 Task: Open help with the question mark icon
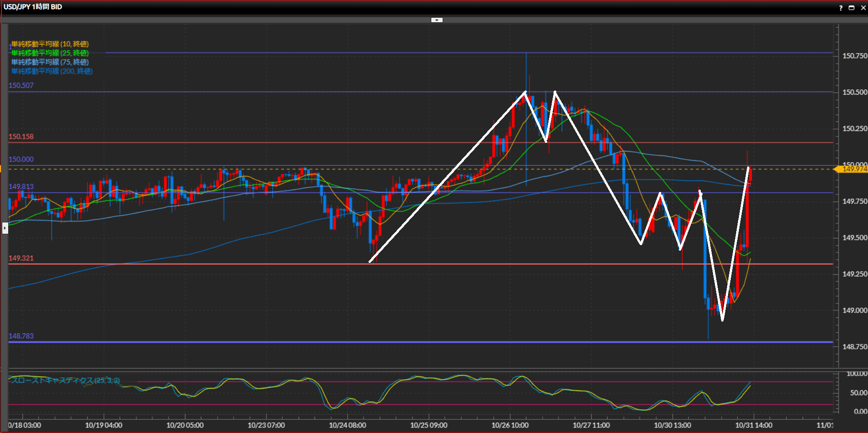tap(841, 8)
